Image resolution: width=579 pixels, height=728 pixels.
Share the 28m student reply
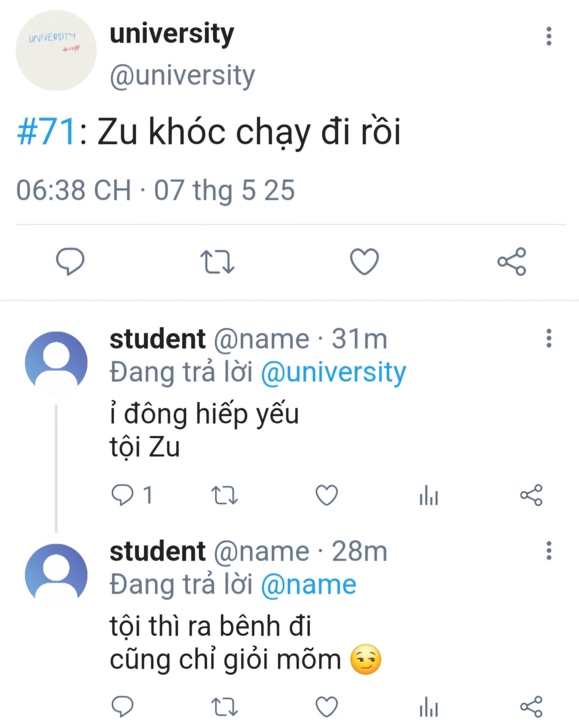tap(531, 707)
